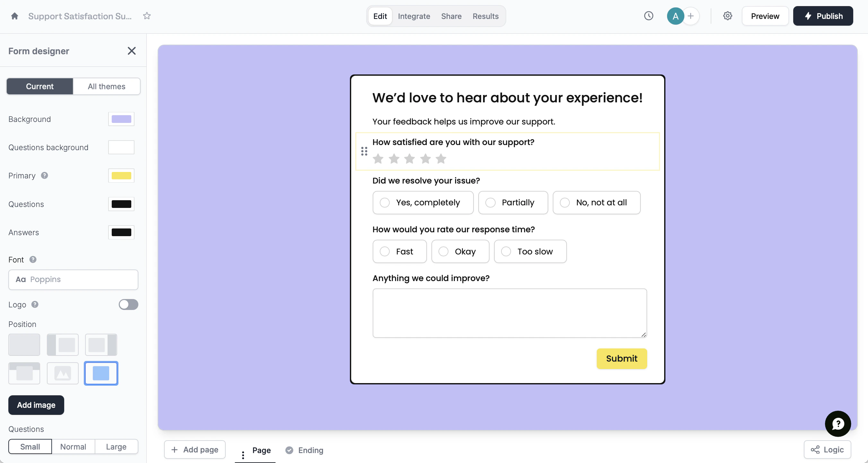Go to the Results tab
Screen dimensions: 868x463
tap(485, 16)
